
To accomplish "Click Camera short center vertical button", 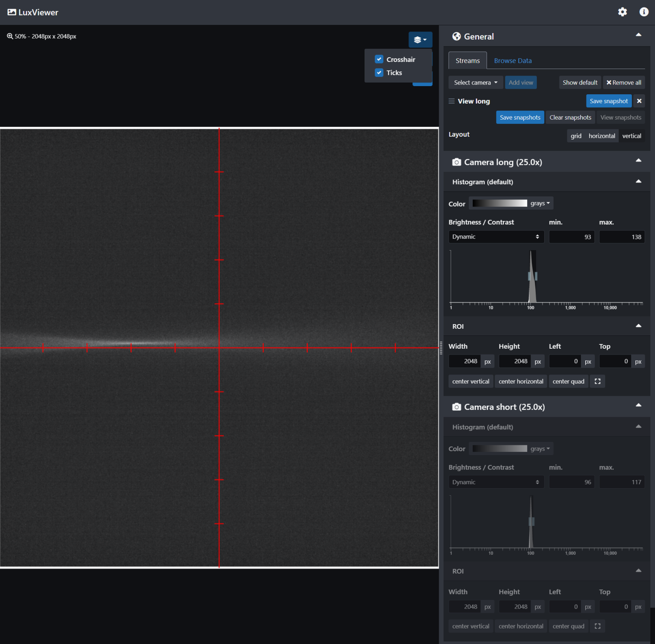I will [x=471, y=626].
